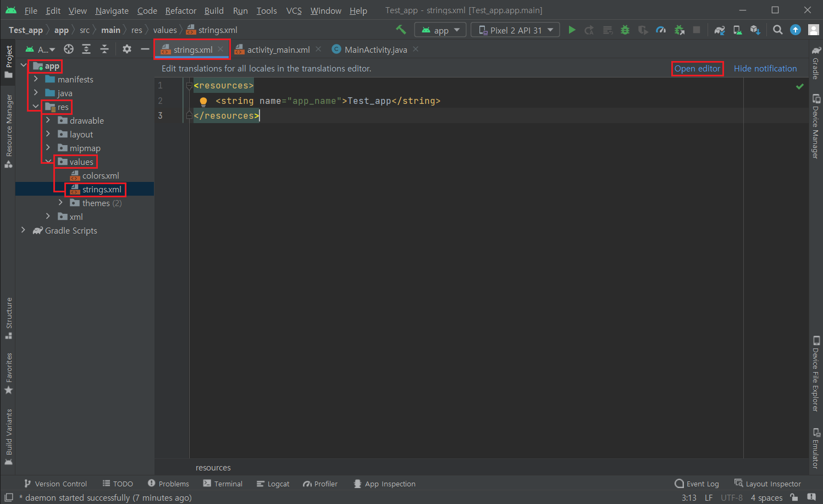Click the UTF-8 encoding status entry
The image size is (823, 504).
[x=732, y=497]
